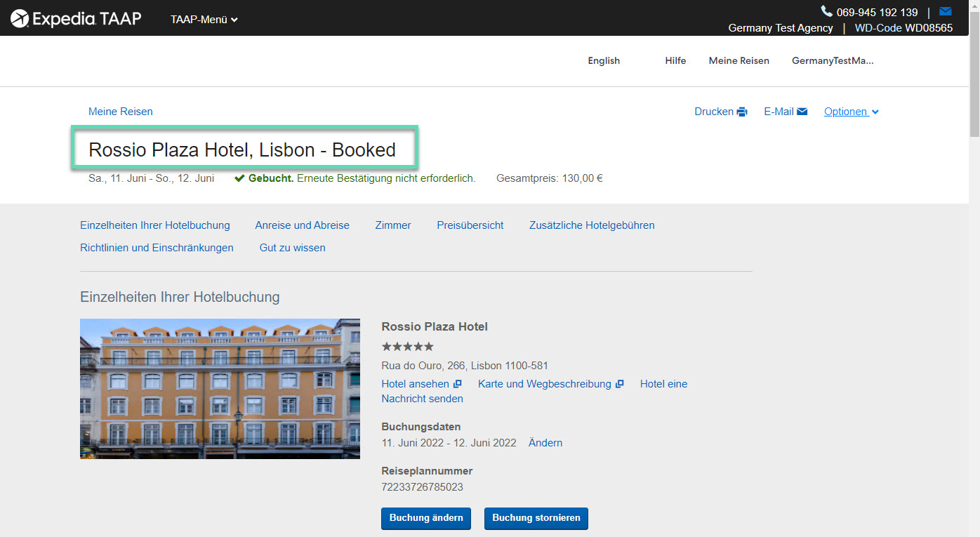Click external-link icon beside Hotel ansehen
980x537 pixels.
[457, 384]
